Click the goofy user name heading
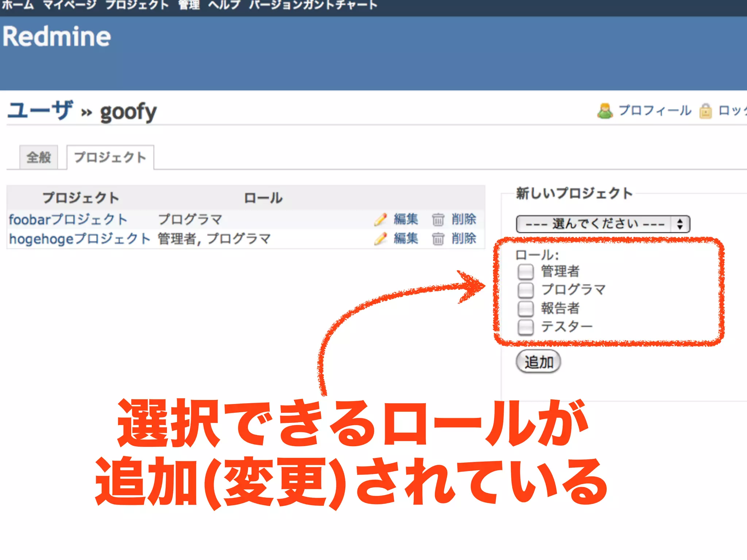 tap(128, 112)
